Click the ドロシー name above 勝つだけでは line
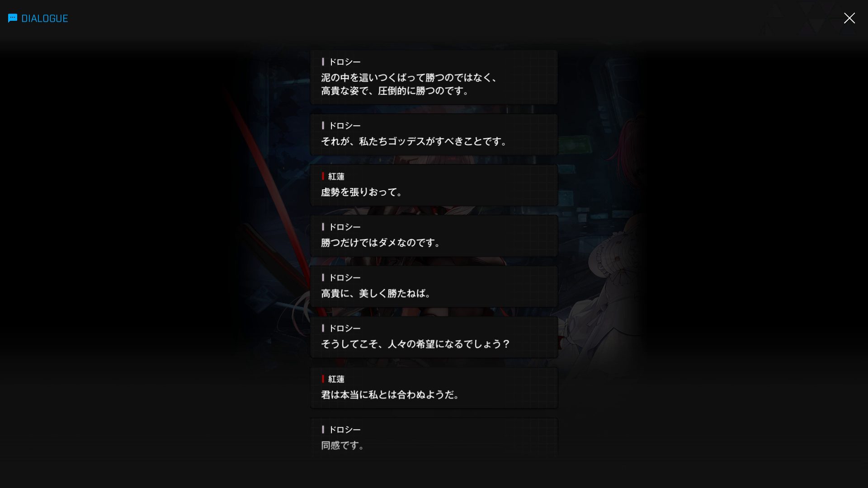Image resolution: width=868 pixels, height=488 pixels. click(x=344, y=227)
